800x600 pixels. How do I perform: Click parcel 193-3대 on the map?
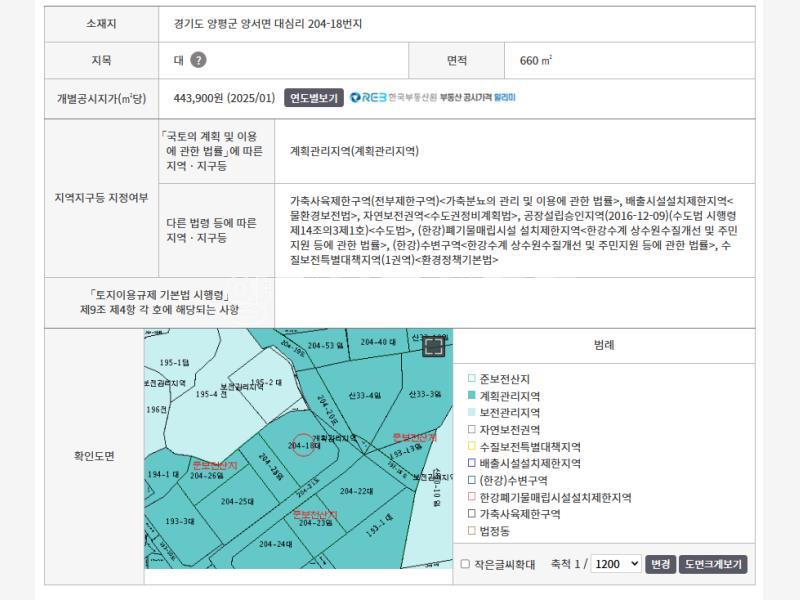click(x=180, y=521)
